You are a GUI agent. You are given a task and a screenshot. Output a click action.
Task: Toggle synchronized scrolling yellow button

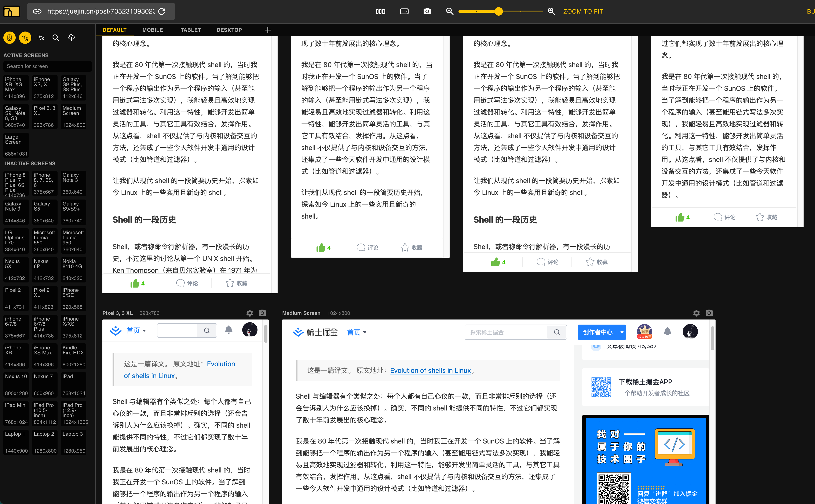click(x=9, y=38)
